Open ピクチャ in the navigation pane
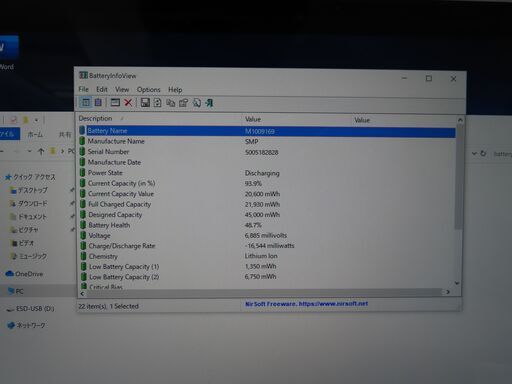 24,230
